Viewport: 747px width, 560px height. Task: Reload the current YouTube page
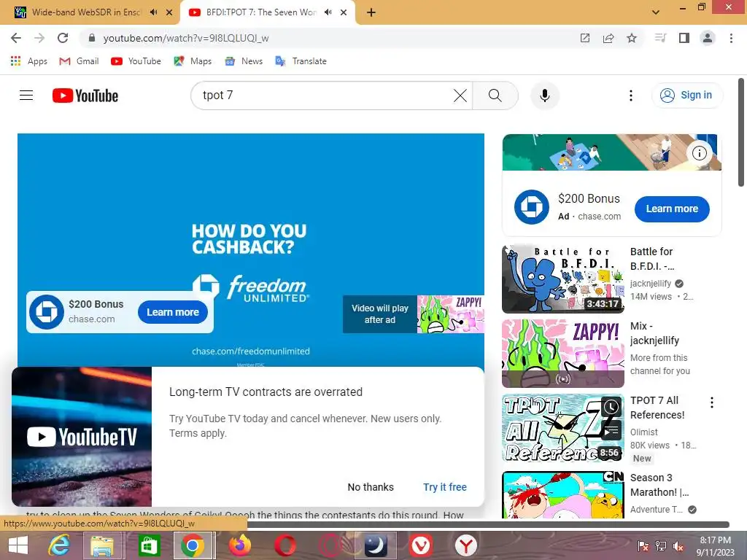coord(63,38)
